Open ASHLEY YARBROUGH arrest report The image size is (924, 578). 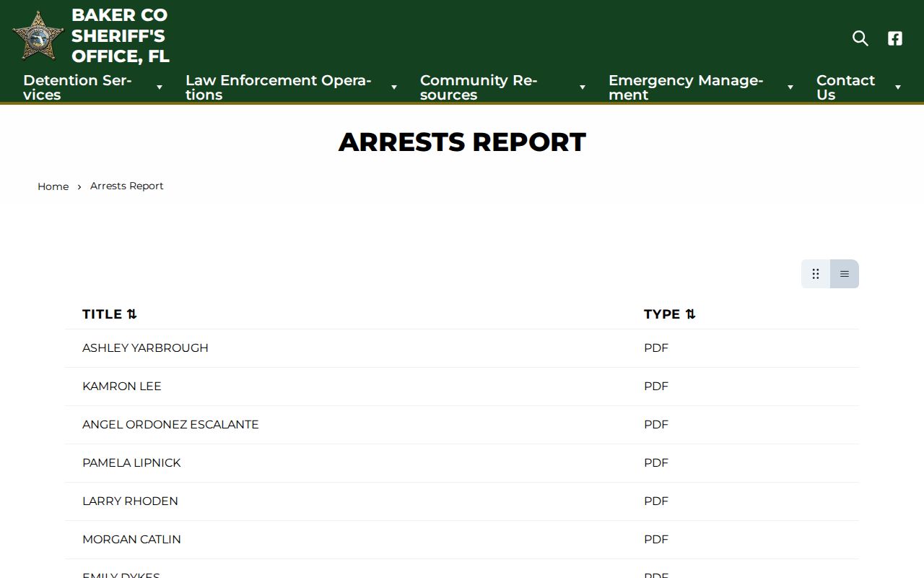(x=145, y=348)
